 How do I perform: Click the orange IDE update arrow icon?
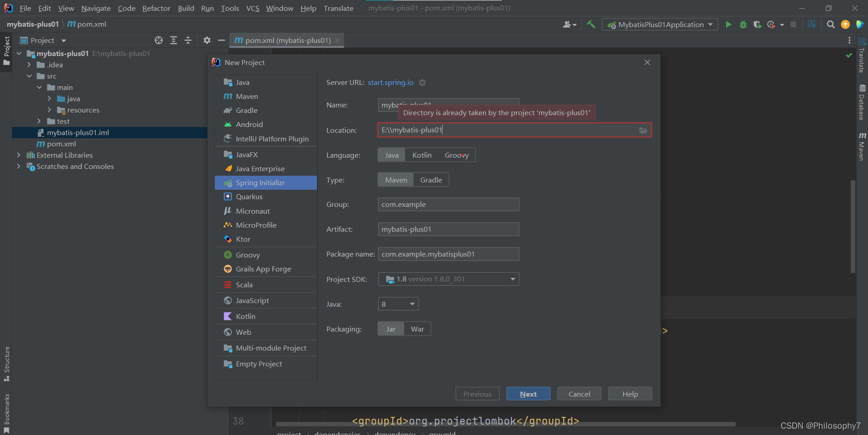(845, 24)
